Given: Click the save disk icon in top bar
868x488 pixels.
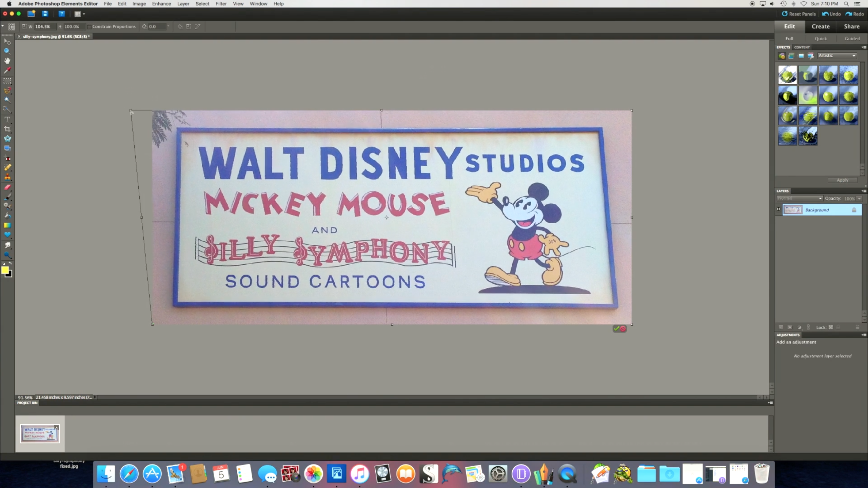Looking at the screenshot, I should click(45, 14).
